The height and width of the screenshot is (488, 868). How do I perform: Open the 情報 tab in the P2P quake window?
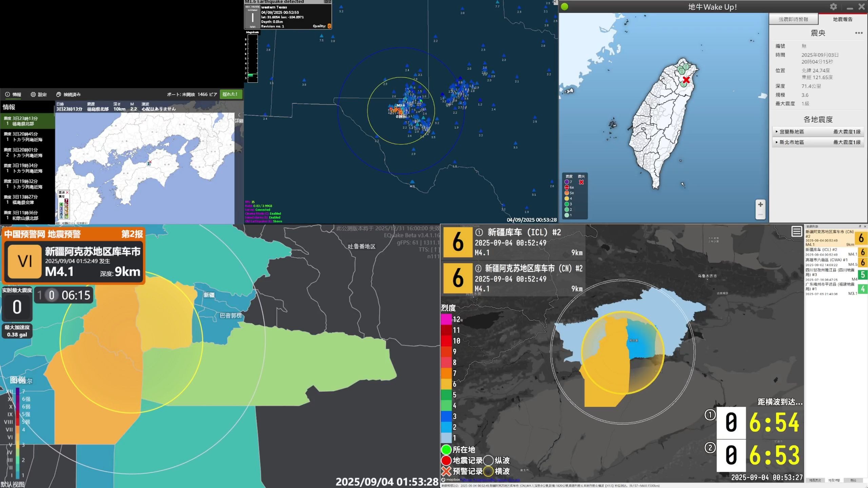tap(13, 94)
